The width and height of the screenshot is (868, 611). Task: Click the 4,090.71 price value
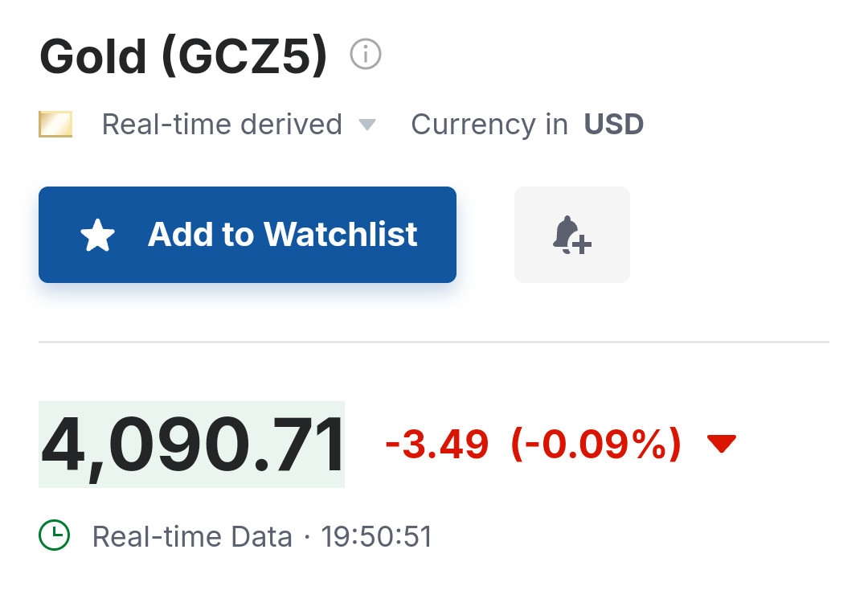point(191,445)
